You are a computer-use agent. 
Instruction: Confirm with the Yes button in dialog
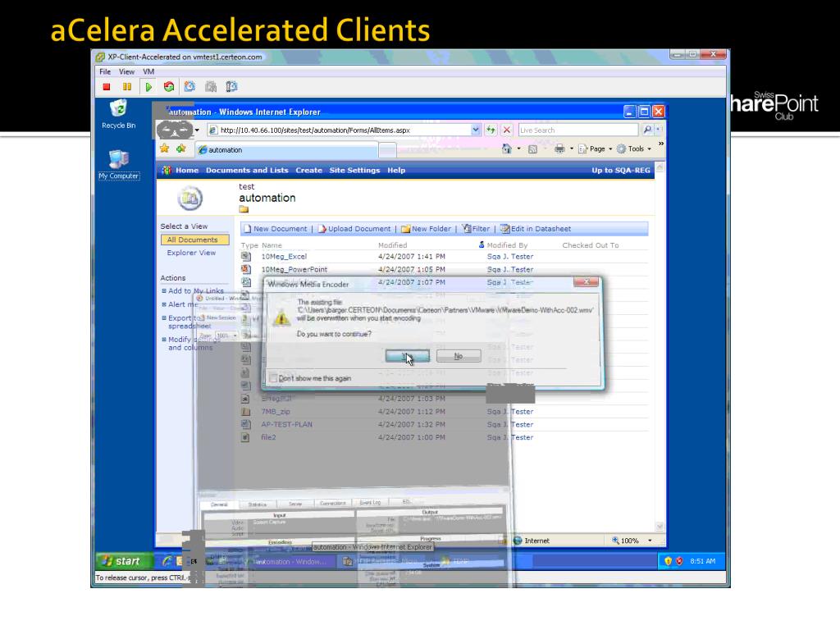tap(407, 356)
